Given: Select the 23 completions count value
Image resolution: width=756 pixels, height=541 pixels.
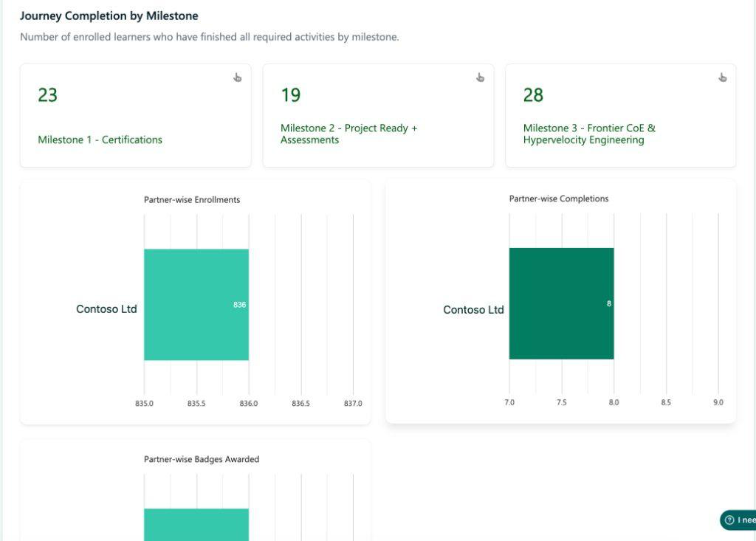Looking at the screenshot, I should click(x=48, y=95).
